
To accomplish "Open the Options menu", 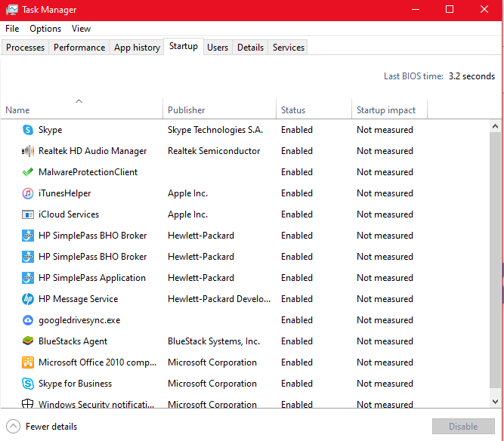I will coord(45,29).
